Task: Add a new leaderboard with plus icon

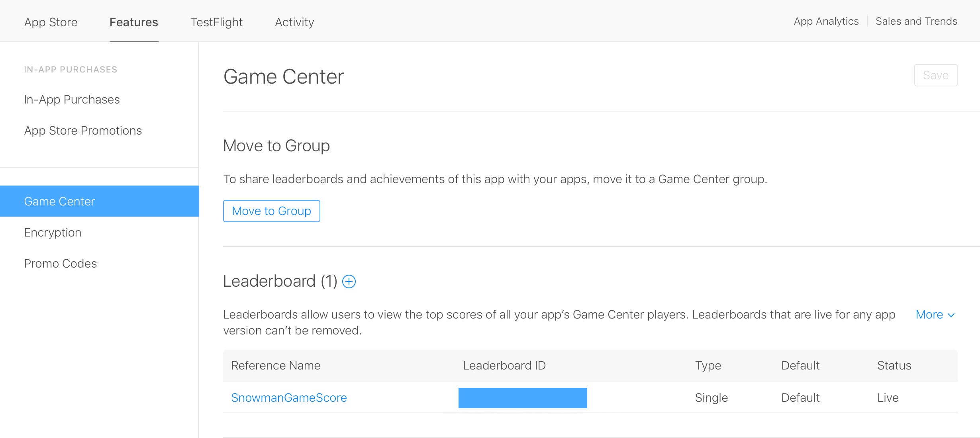Action: (349, 282)
